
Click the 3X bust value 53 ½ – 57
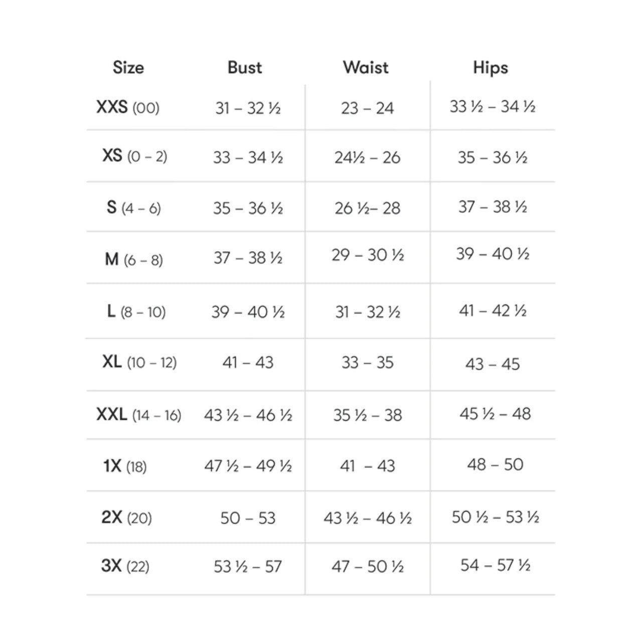click(x=248, y=567)
